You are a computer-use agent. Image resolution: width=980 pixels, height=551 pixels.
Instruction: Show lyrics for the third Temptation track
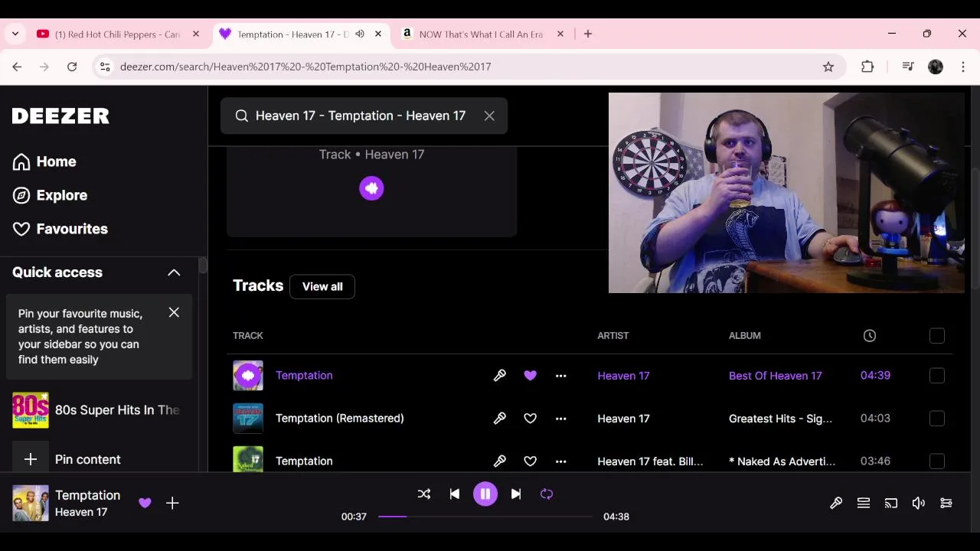point(500,461)
